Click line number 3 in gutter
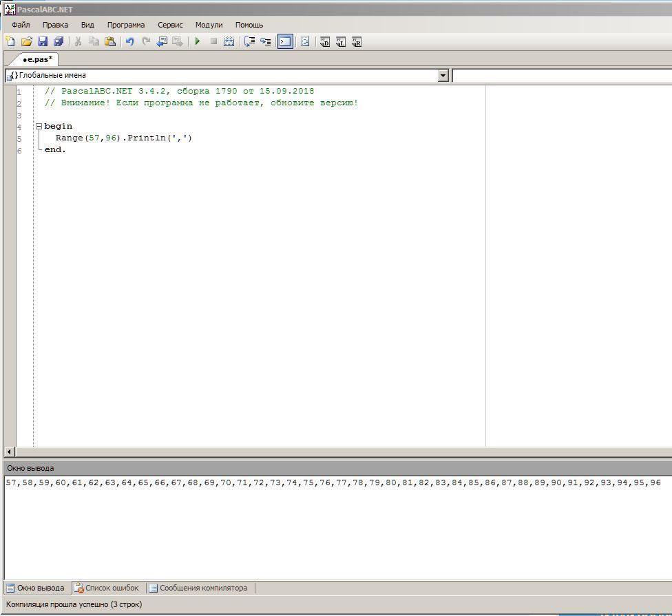Viewport: 672px width, 616px height. point(19,116)
